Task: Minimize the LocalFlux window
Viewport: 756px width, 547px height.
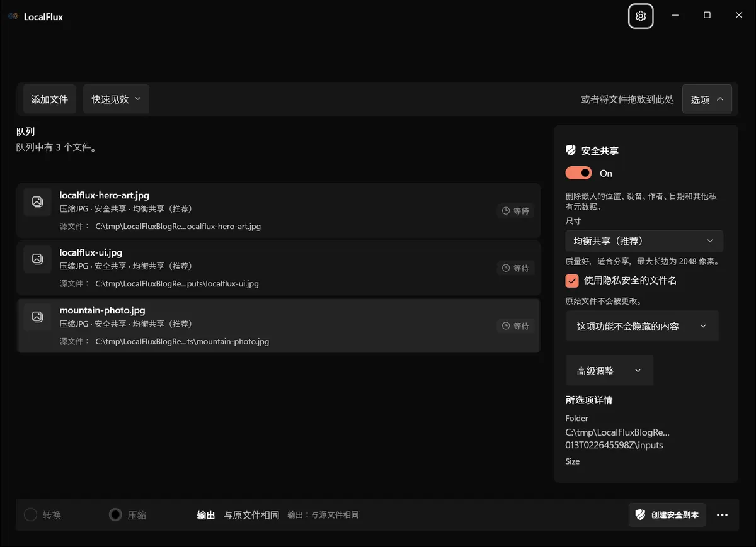Action: click(x=675, y=16)
